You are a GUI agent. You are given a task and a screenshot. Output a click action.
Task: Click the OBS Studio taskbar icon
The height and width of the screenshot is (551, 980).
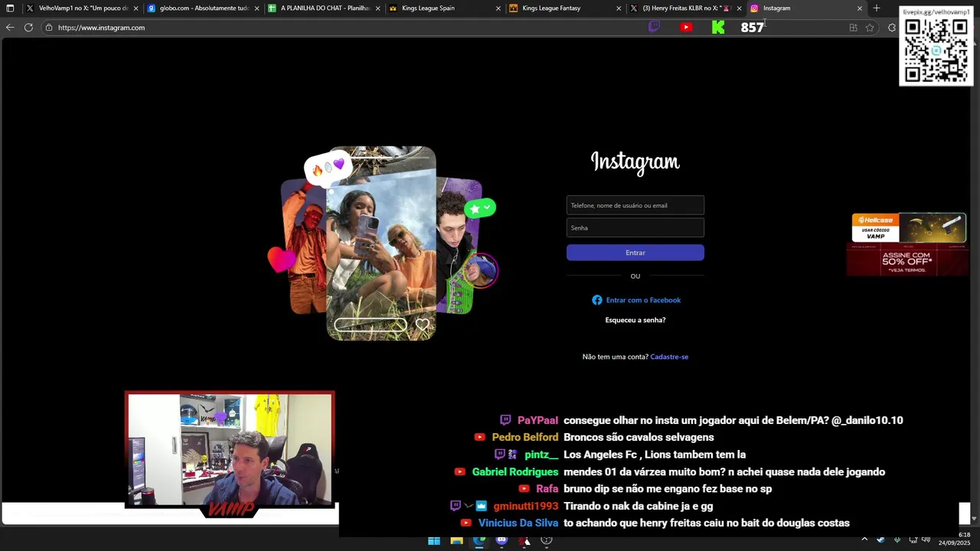(547, 540)
